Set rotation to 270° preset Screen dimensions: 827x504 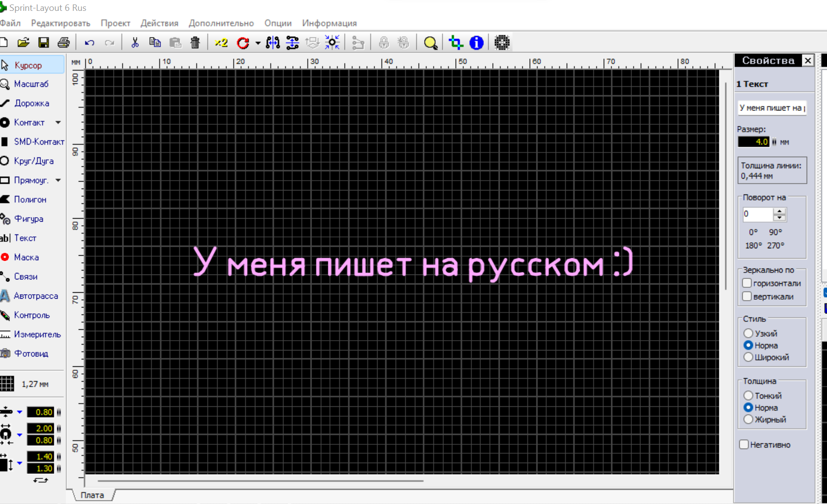(776, 245)
